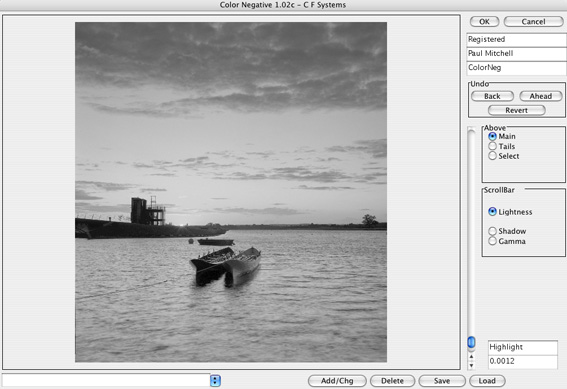Click the 0.0012 value field
This screenshot has width=567, height=389.
(x=523, y=362)
